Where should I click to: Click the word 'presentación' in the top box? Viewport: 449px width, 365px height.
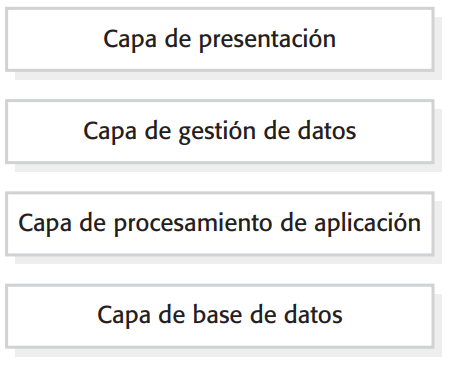(x=267, y=40)
